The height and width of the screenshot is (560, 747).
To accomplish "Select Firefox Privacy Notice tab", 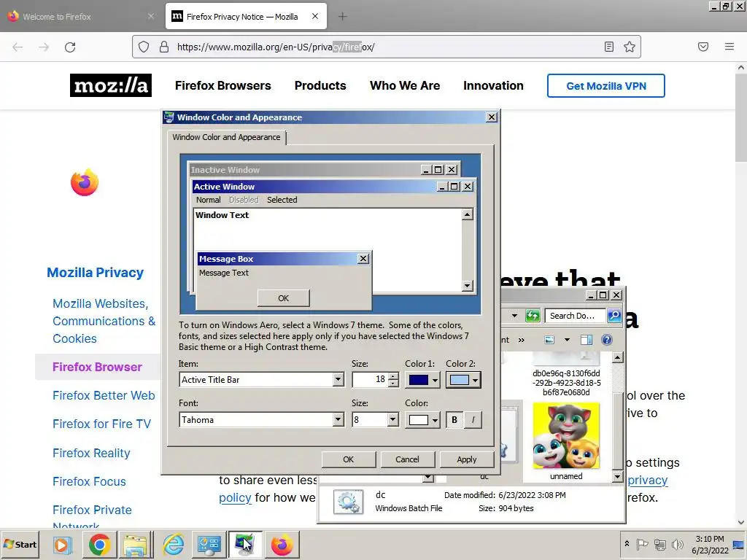I will [x=246, y=17].
